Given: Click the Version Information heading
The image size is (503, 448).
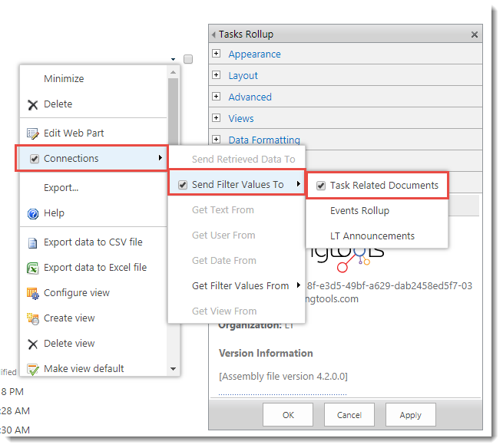Looking at the screenshot, I should point(266,354).
